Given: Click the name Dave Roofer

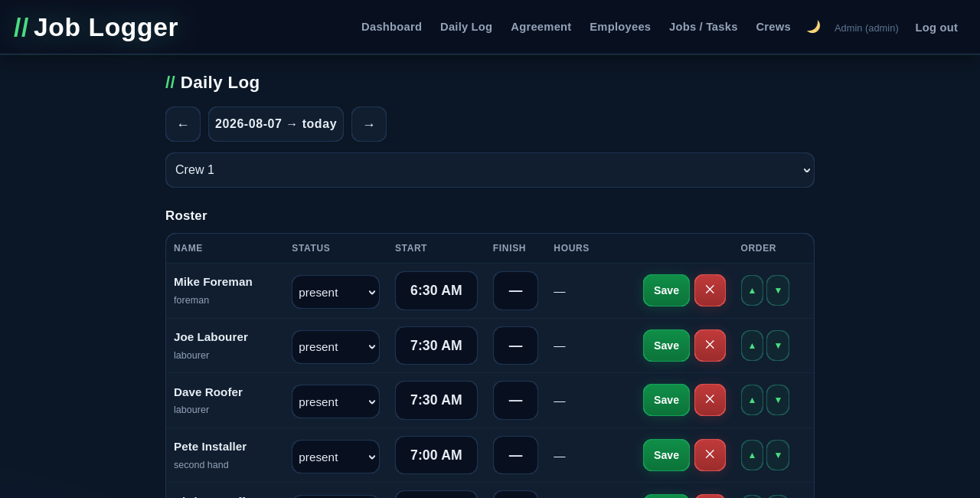Looking at the screenshot, I should coord(208,392).
